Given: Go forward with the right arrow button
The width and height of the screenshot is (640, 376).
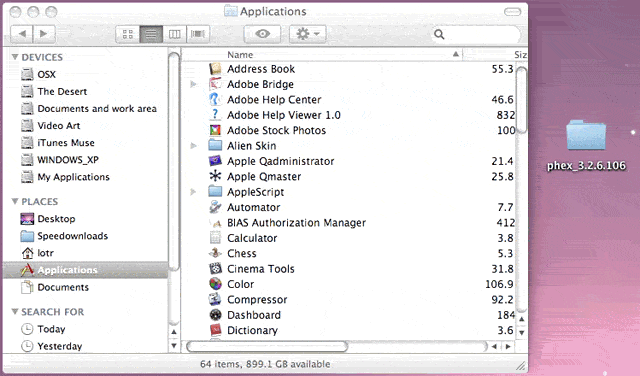Looking at the screenshot, I should pos(44,34).
